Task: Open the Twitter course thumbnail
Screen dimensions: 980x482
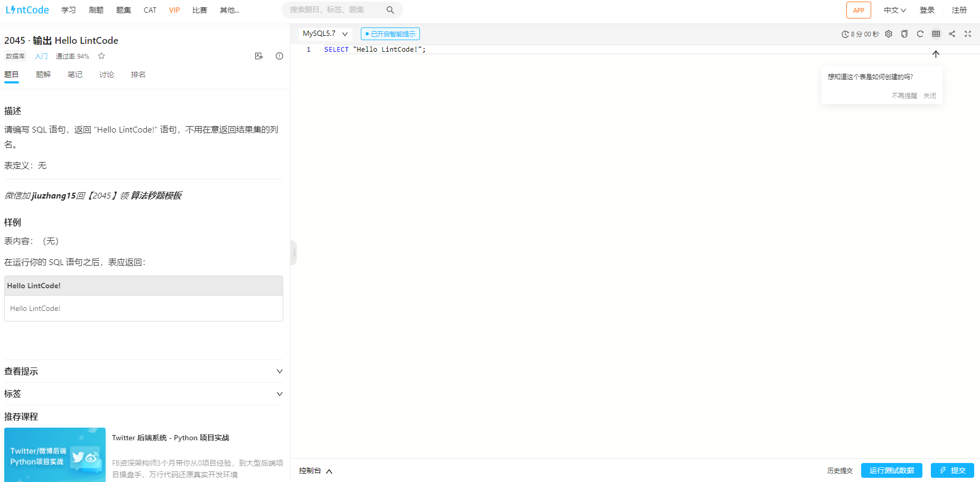Action: click(55, 455)
